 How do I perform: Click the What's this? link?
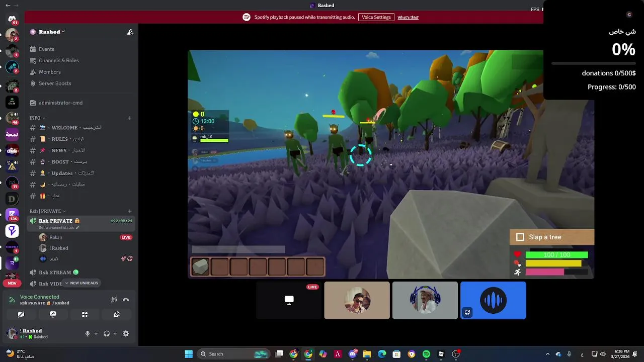tap(408, 17)
